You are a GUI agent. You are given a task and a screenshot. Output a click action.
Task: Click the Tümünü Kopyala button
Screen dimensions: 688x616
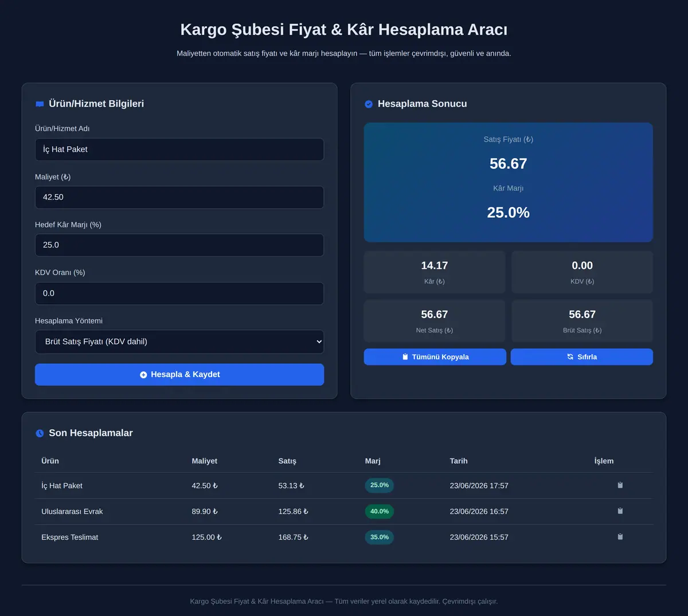(x=435, y=357)
